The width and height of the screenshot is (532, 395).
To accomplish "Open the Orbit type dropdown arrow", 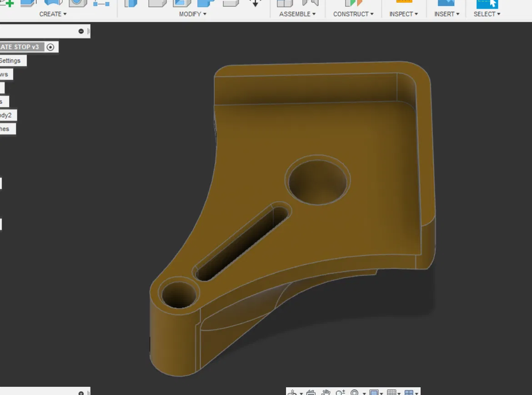I will (x=301, y=393).
